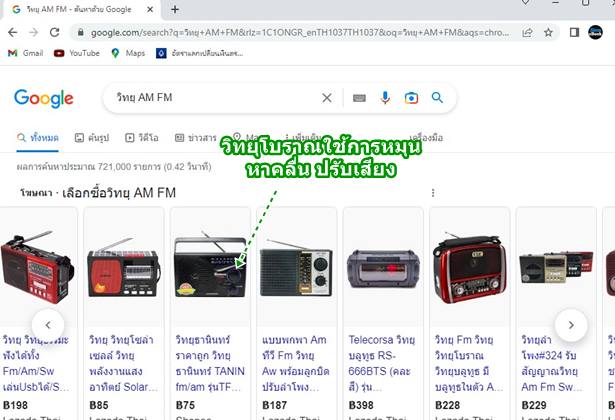Image resolution: width=615 pixels, height=420 pixels.
Task: Switch to ข่าวสาร news tab
Action: click(195, 138)
